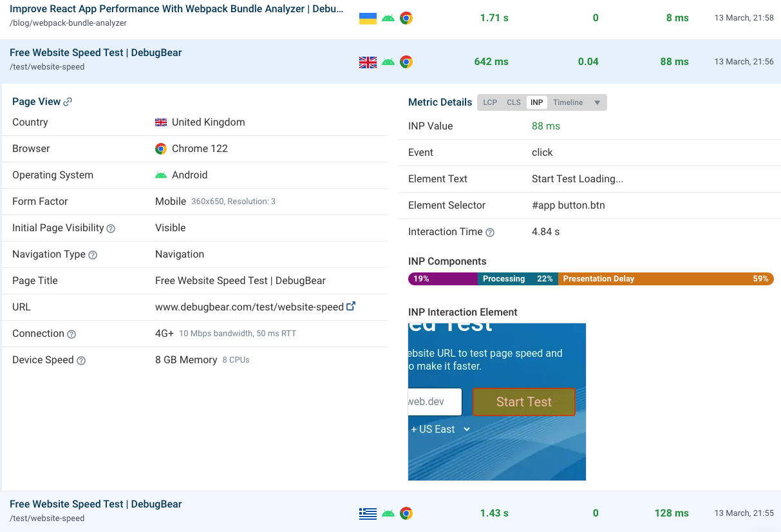The height and width of the screenshot is (532, 781).
Task: Click 4G+ connection value
Action: tap(164, 334)
